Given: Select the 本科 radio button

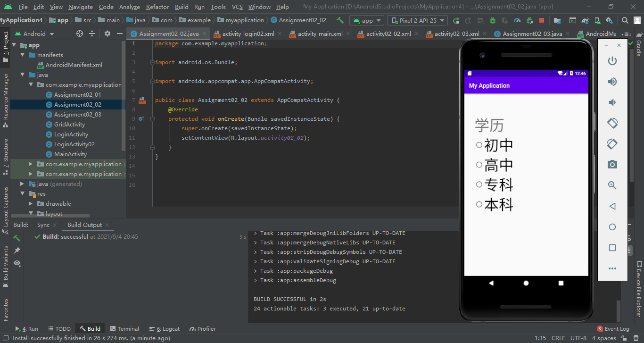Looking at the screenshot, I should (479, 204).
